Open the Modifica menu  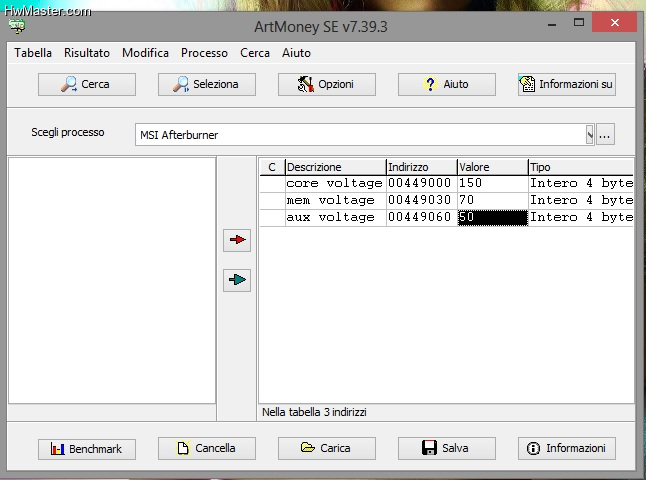(145, 53)
